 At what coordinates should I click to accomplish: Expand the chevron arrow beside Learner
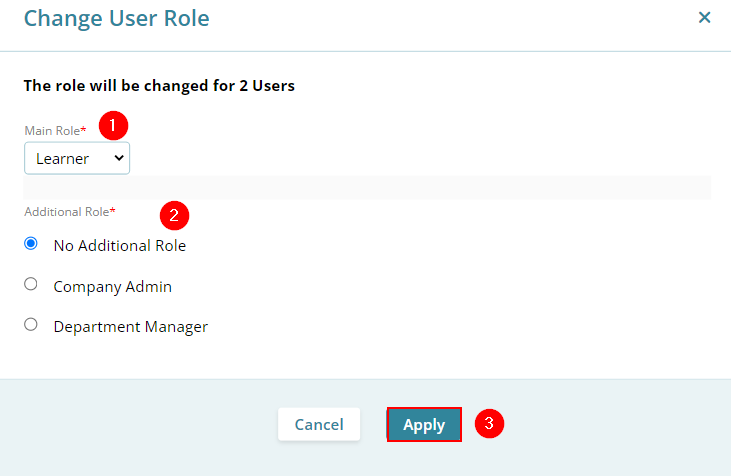coord(119,158)
